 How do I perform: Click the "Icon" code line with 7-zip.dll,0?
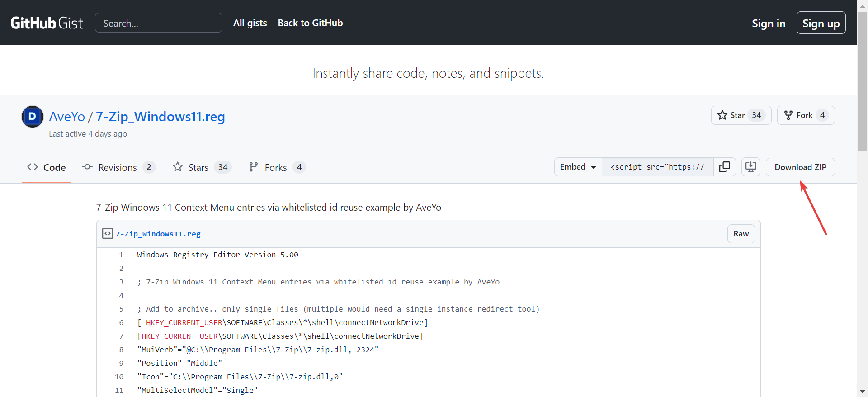240,377
